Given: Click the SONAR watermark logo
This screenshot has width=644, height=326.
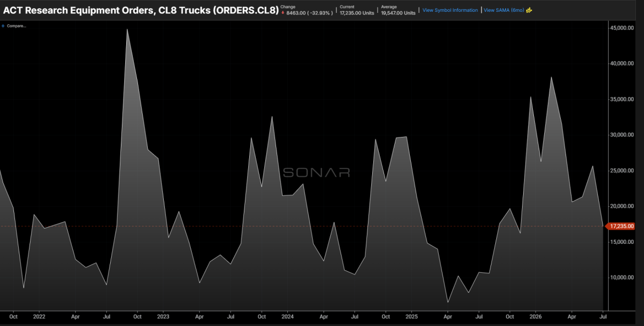Looking at the screenshot, I should (316, 172).
